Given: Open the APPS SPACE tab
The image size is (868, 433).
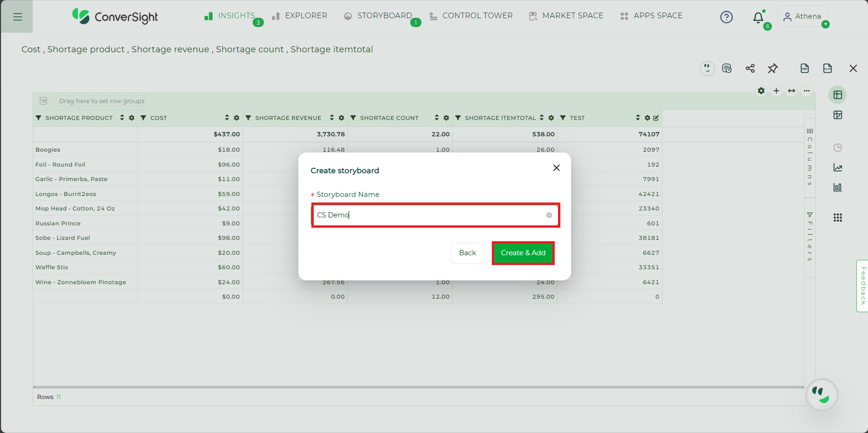Looking at the screenshot, I should [651, 16].
